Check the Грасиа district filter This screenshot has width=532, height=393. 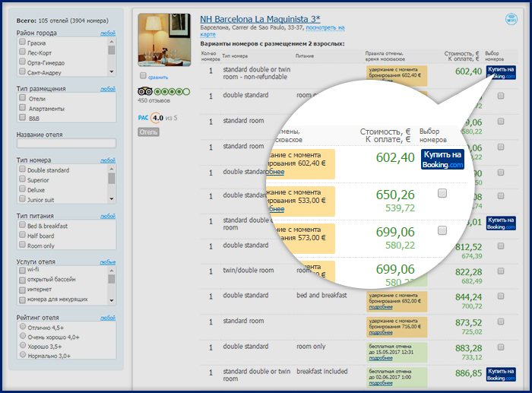[22, 42]
